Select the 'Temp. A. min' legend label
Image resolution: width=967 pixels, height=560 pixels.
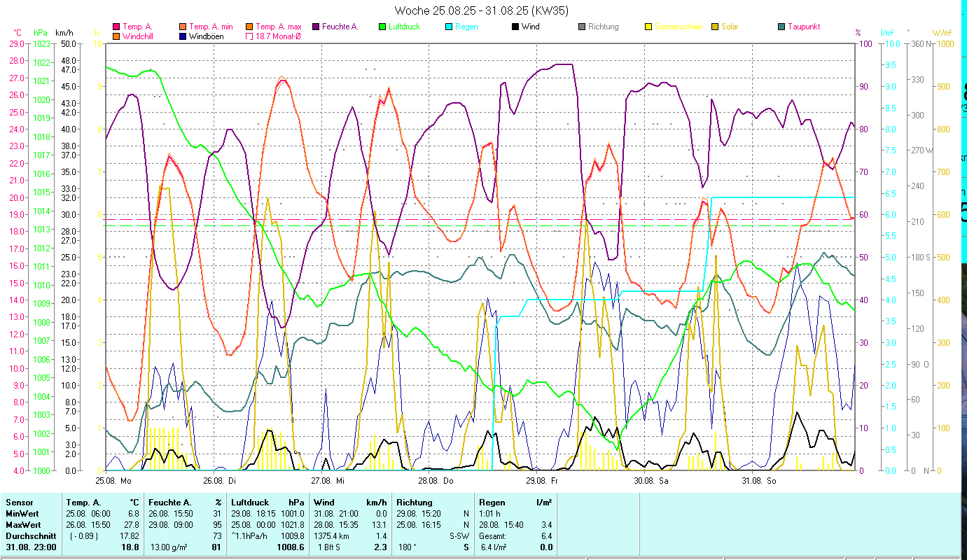click(x=211, y=27)
